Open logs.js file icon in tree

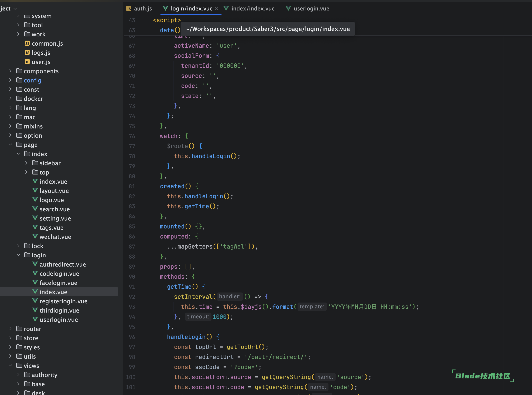(x=27, y=53)
